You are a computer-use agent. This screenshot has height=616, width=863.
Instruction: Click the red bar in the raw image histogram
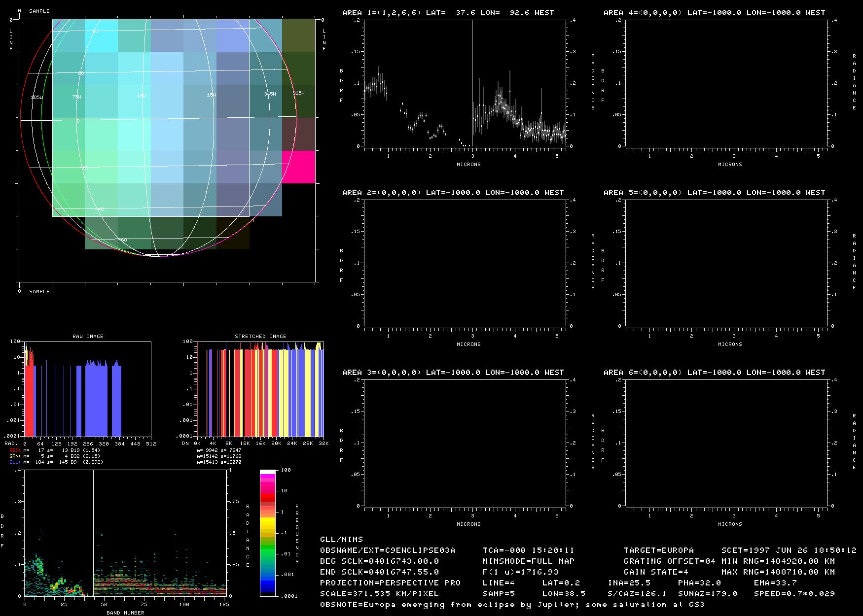(29, 394)
